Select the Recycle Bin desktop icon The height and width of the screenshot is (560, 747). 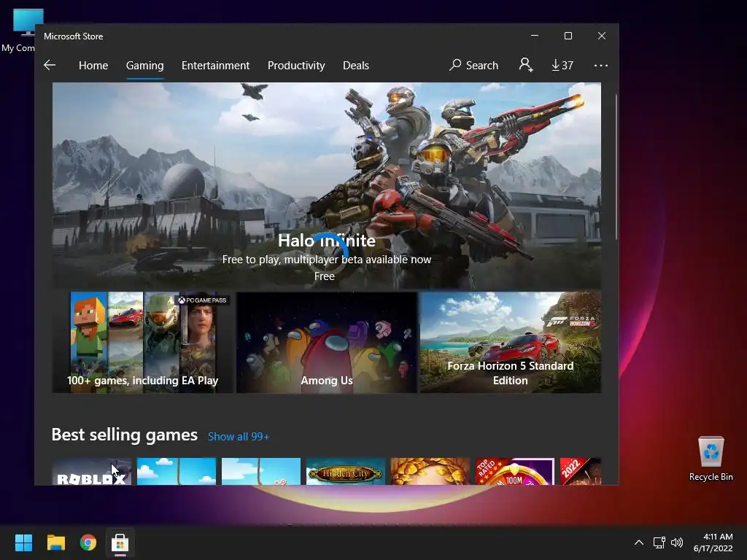coord(711,459)
